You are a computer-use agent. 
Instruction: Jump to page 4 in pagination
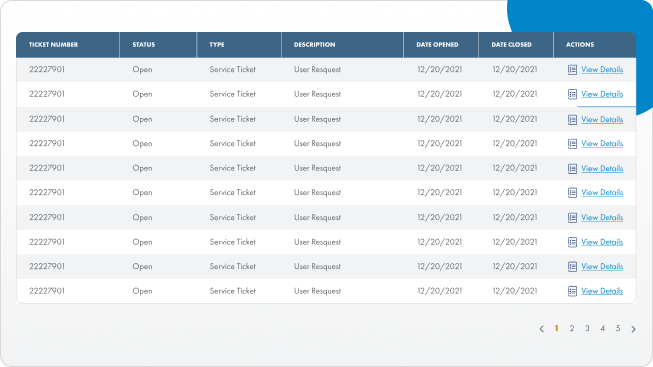coord(603,329)
